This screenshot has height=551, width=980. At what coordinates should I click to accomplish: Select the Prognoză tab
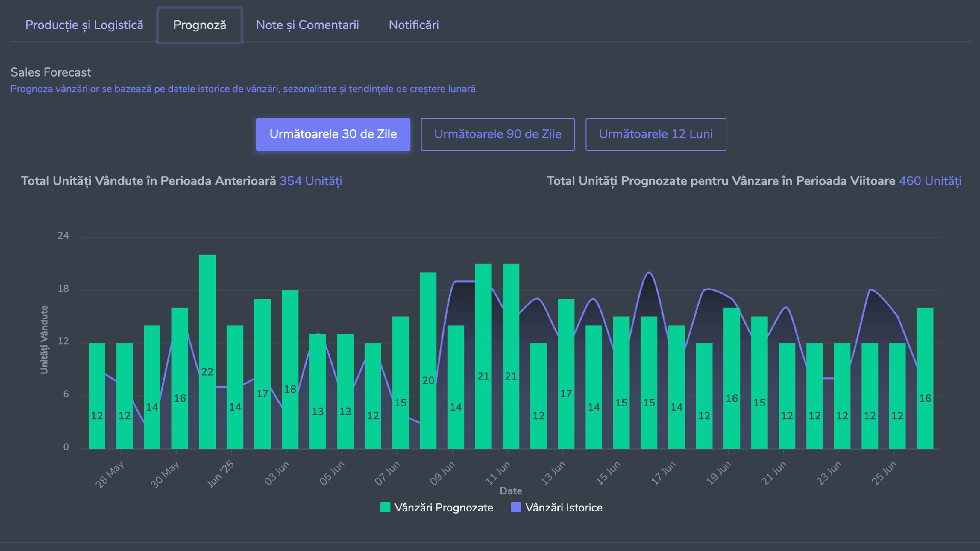pyautogui.click(x=200, y=25)
